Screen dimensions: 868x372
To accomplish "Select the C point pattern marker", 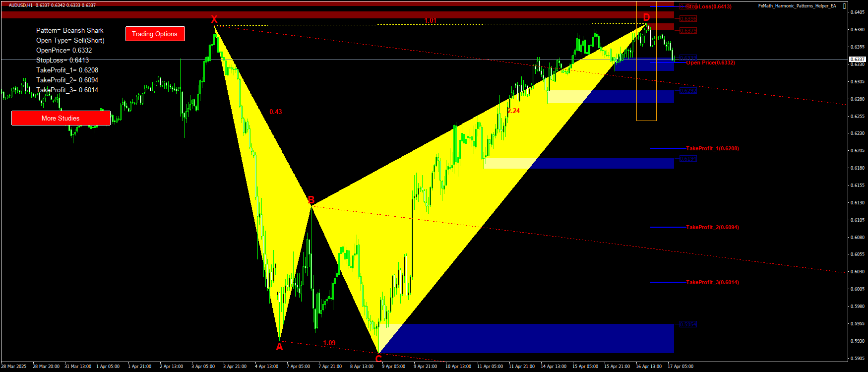I will 378,359.
